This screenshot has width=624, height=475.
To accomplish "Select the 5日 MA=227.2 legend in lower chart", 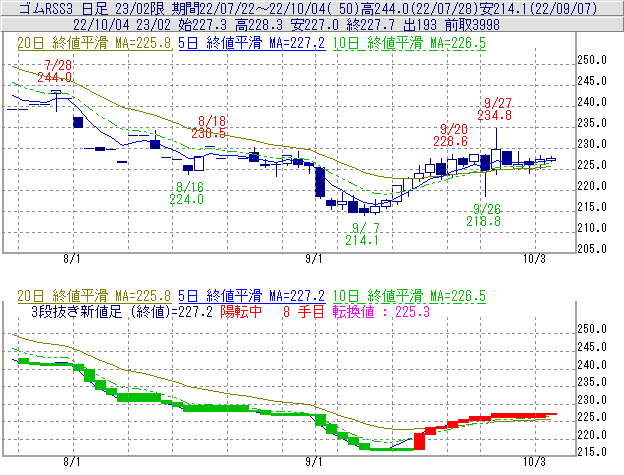I will coord(252,296).
